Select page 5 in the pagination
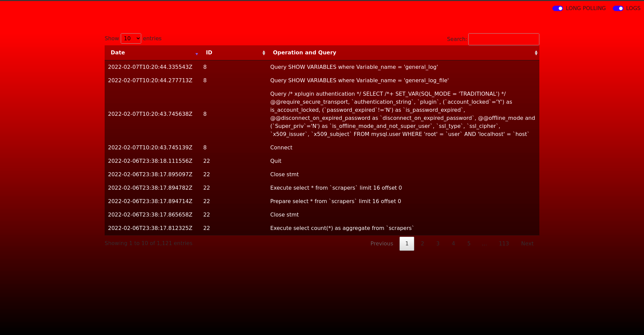 (469, 243)
